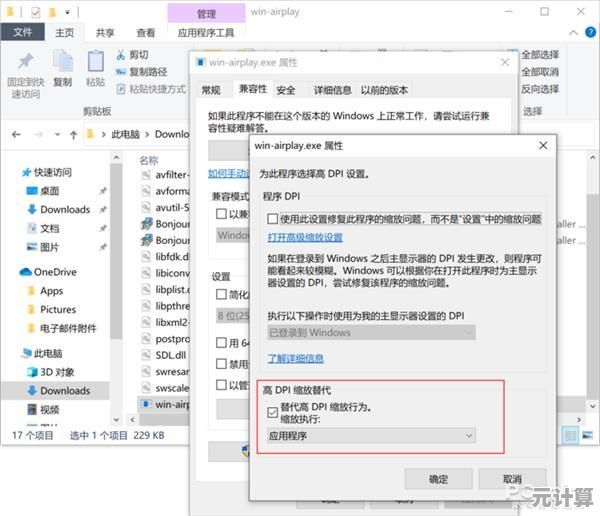Viewport: 600px width, 516px height.
Task: Toggle compatibility mode checkbox (以兼容)
Action: pyautogui.click(x=221, y=213)
